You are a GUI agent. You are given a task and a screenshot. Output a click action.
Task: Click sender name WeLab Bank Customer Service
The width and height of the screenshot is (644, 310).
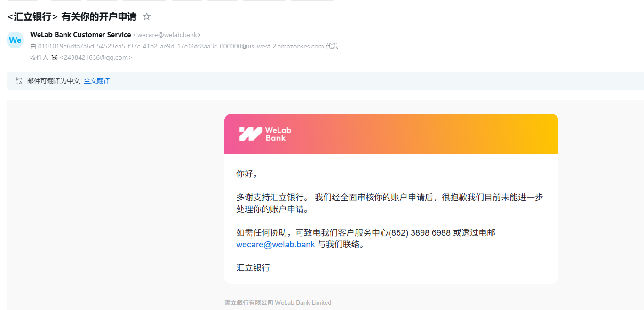tap(80, 35)
